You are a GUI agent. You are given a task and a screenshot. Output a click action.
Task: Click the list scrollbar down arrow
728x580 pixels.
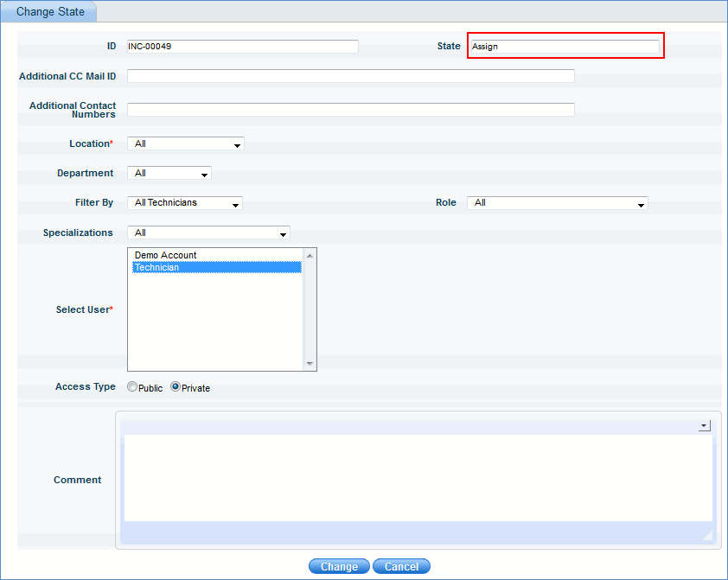coord(310,364)
